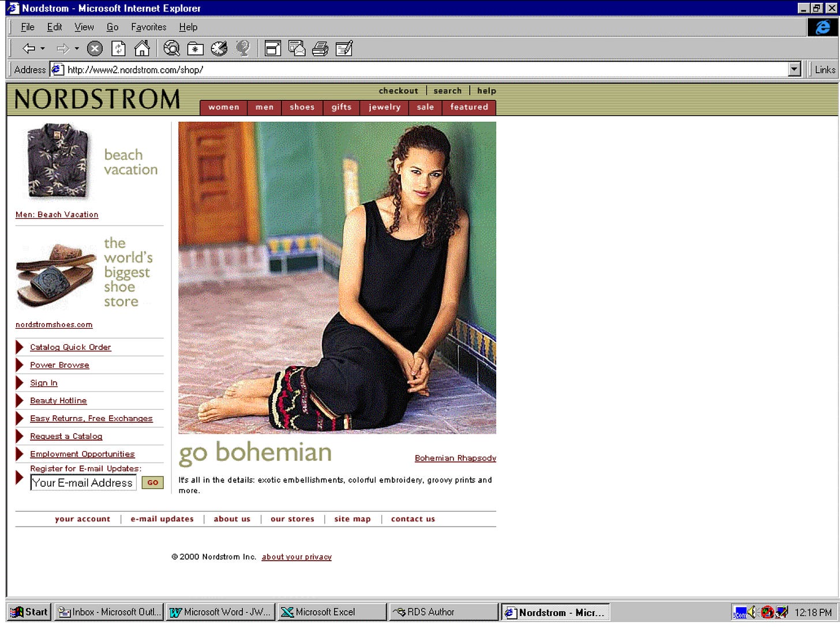Open the Men: Beach Vacation link
The image size is (840, 627).
[x=57, y=215]
